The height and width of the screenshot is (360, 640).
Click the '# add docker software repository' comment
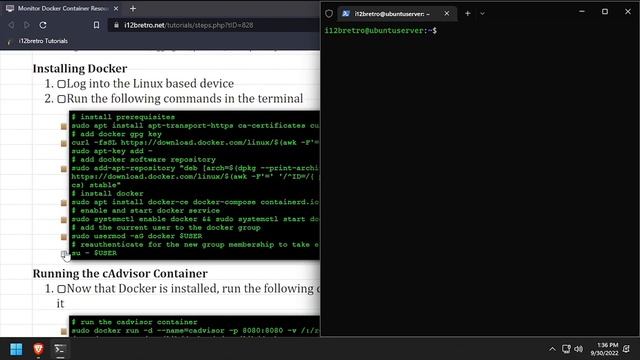tap(144, 160)
